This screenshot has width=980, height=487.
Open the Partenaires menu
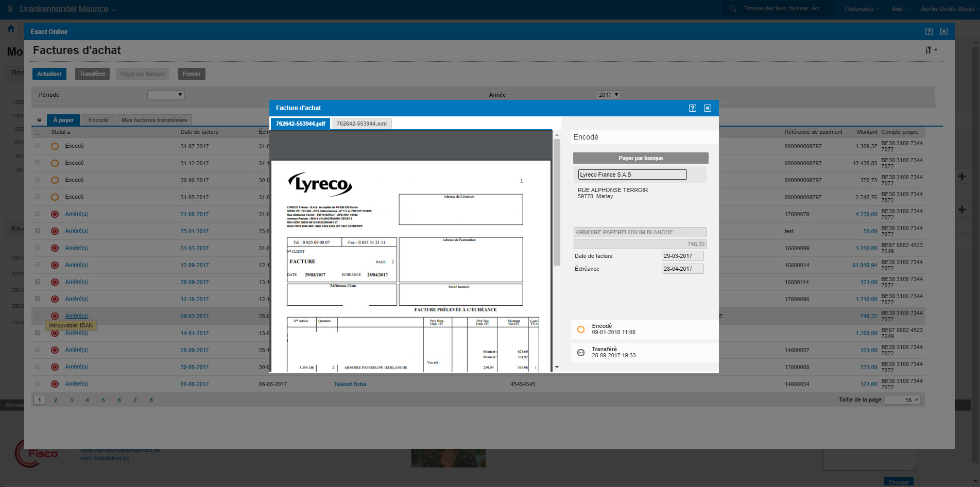pos(862,9)
